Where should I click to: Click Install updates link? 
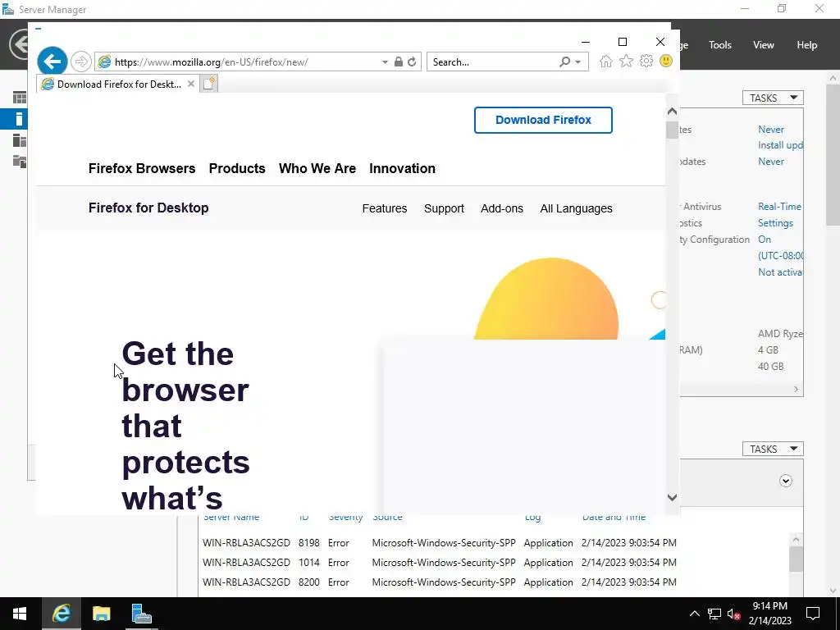click(x=780, y=145)
